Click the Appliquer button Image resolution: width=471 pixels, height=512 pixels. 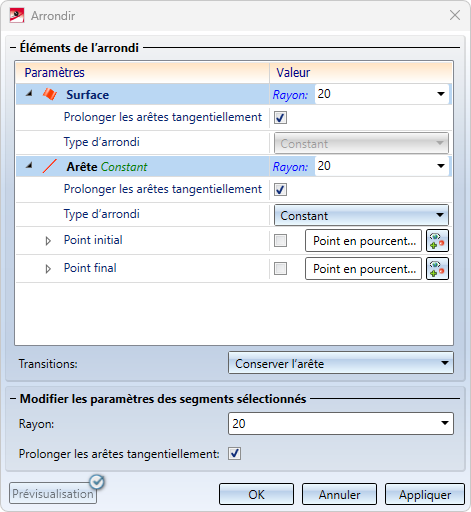(x=425, y=494)
